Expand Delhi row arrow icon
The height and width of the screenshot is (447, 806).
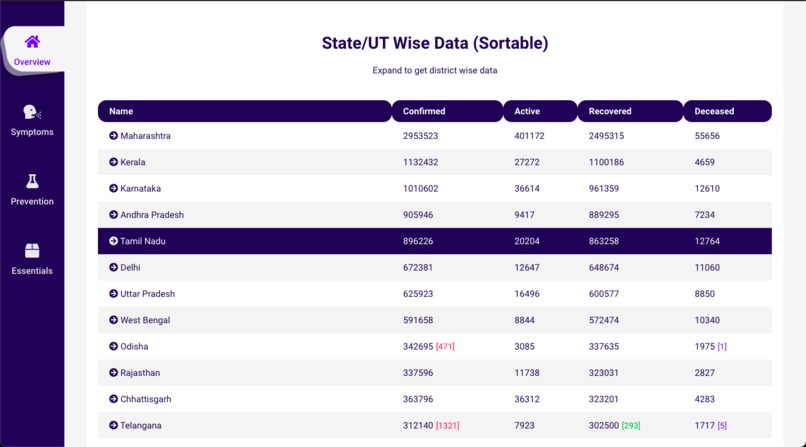(x=114, y=267)
